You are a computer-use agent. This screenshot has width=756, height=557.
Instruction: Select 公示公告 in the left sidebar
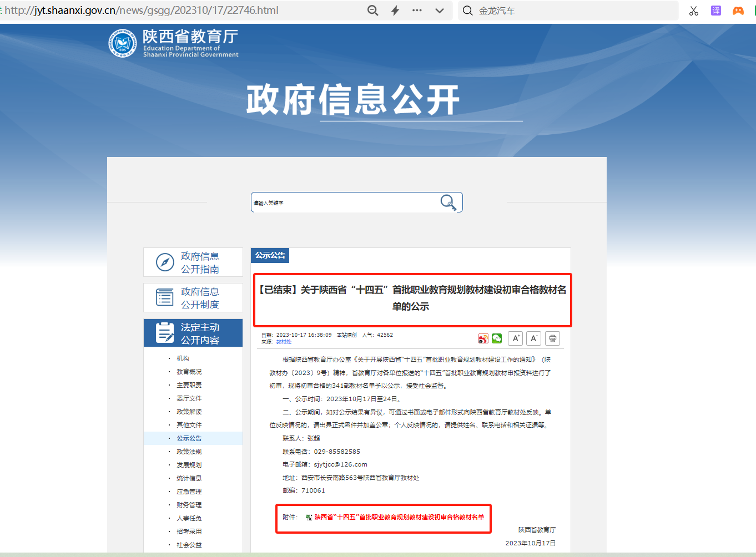tap(189, 438)
